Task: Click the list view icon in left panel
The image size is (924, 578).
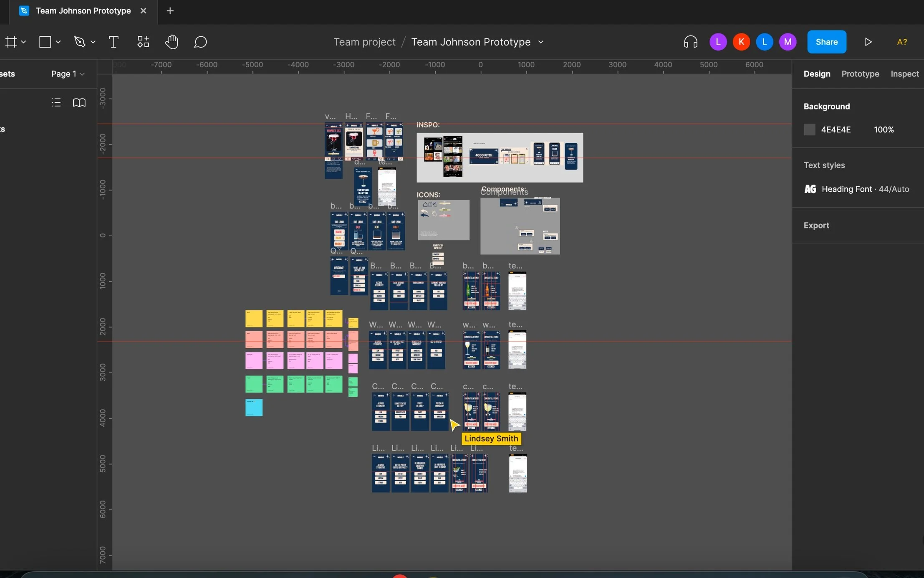Action: click(56, 103)
